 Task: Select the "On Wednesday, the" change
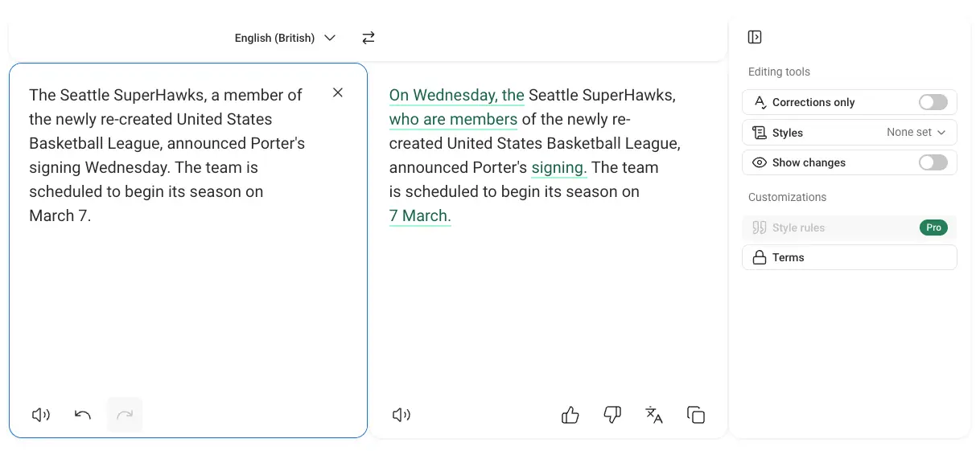point(456,96)
